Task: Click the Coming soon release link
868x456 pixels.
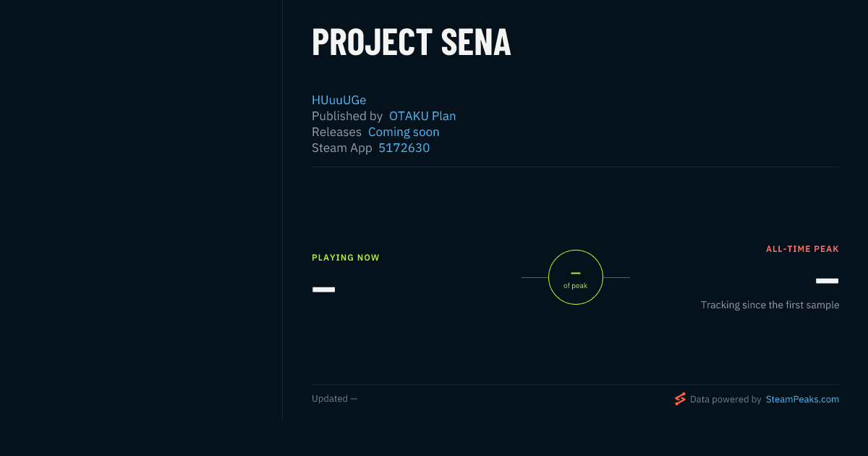Action: tap(404, 132)
